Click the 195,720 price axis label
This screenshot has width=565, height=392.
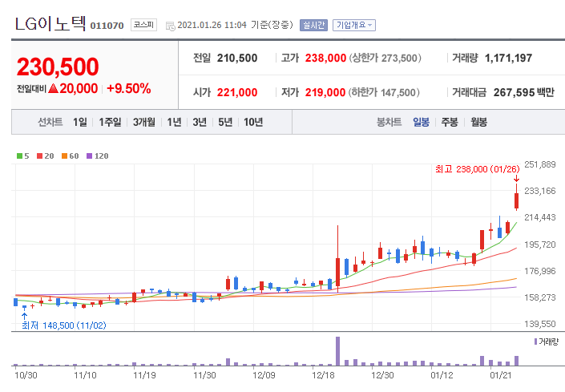[x=540, y=244]
